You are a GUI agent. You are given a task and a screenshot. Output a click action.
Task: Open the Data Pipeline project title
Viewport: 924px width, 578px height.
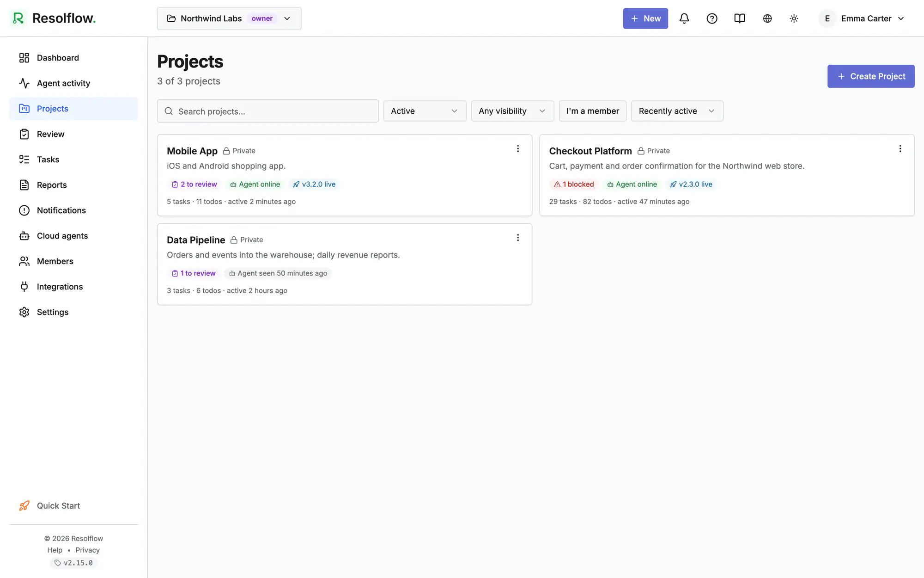(x=196, y=240)
